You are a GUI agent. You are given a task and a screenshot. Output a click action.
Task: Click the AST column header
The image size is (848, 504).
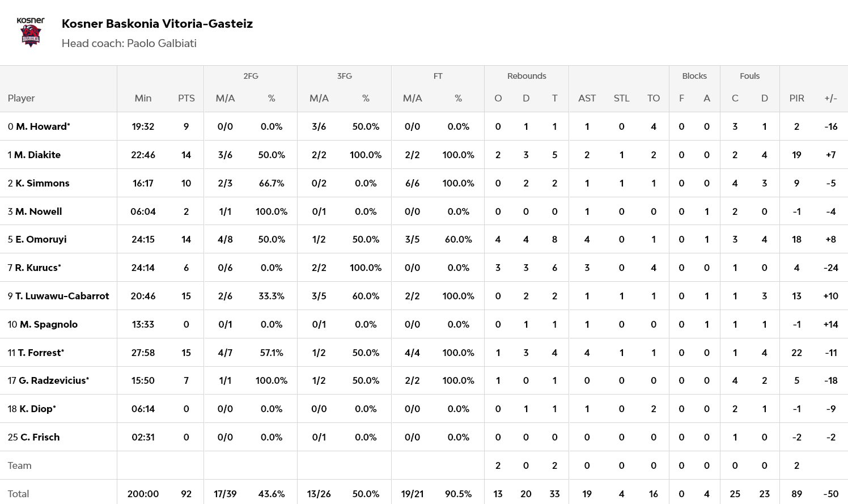[x=587, y=98]
